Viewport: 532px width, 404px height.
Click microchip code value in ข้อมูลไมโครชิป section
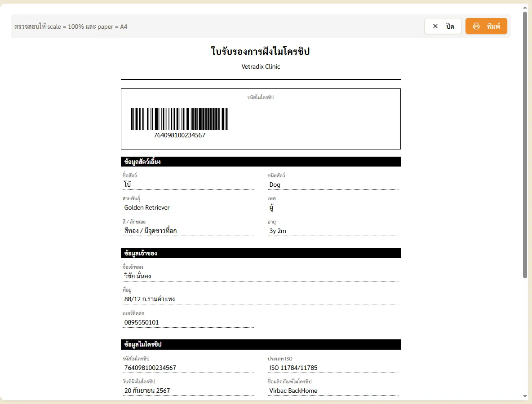coord(150,368)
